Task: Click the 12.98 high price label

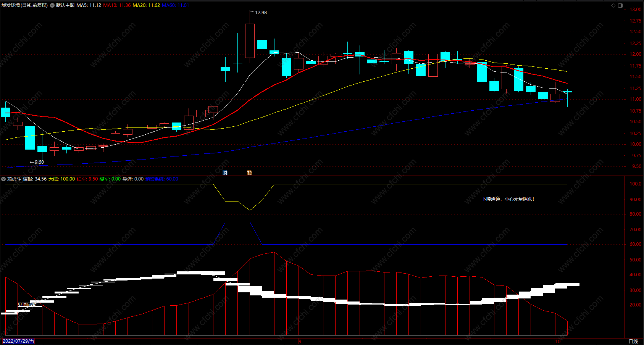Action: [x=261, y=13]
